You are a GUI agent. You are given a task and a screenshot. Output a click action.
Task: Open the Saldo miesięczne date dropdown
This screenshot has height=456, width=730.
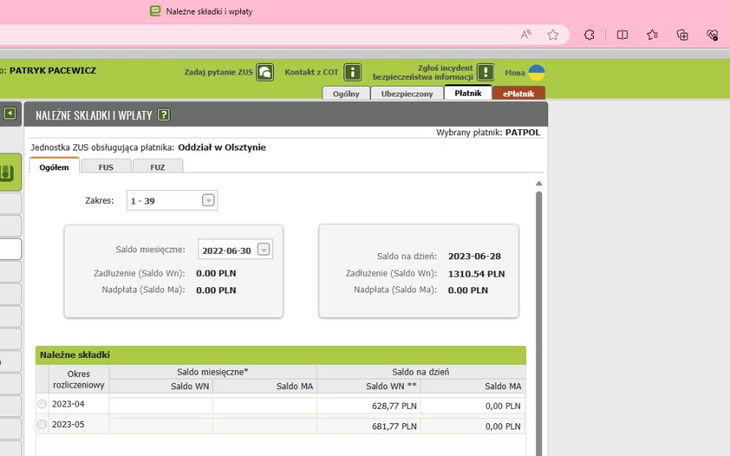263,250
